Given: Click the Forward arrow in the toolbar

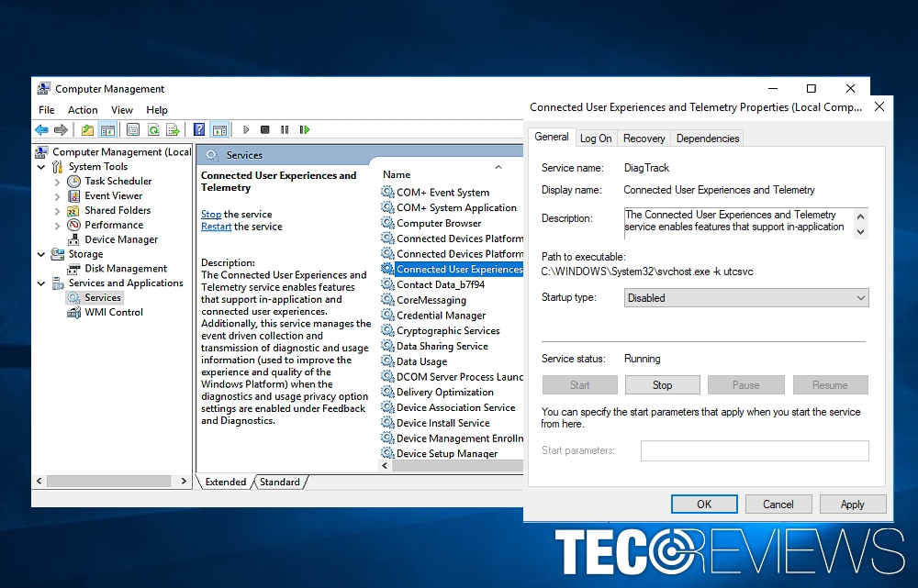Looking at the screenshot, I should point(61,130).
